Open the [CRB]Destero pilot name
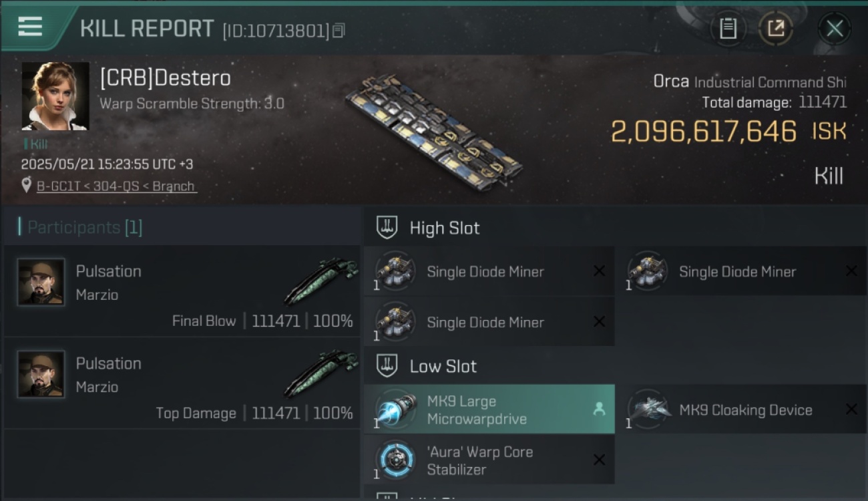 click(166, 78)
